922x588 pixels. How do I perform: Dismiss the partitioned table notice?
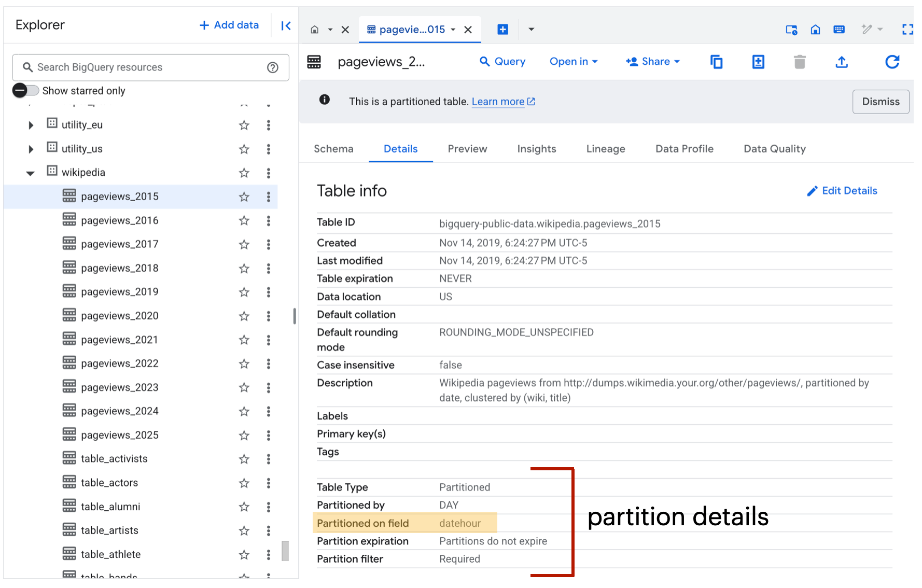tap(881, 102)
